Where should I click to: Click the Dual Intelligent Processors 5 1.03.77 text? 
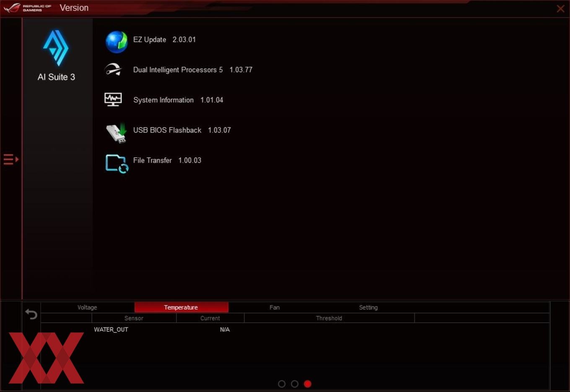point(193,70)
